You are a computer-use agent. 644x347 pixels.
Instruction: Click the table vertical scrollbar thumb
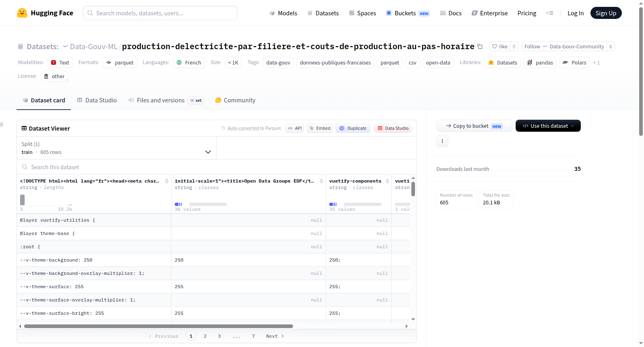click(x=413, y=189)
